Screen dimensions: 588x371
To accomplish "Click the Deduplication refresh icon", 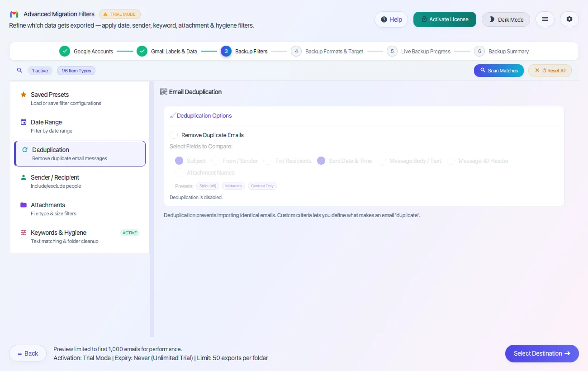I will pyautogui.click(x=25, y=150).
